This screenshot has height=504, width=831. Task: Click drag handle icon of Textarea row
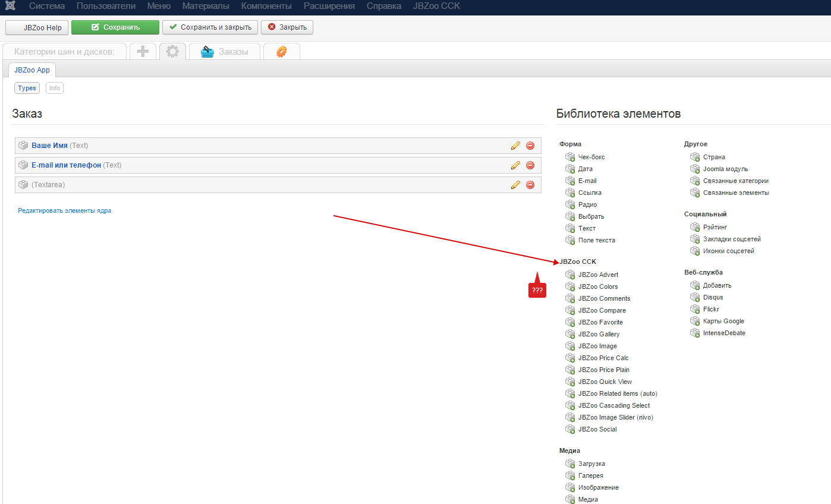pyautogui.click(x=23, y=185)
